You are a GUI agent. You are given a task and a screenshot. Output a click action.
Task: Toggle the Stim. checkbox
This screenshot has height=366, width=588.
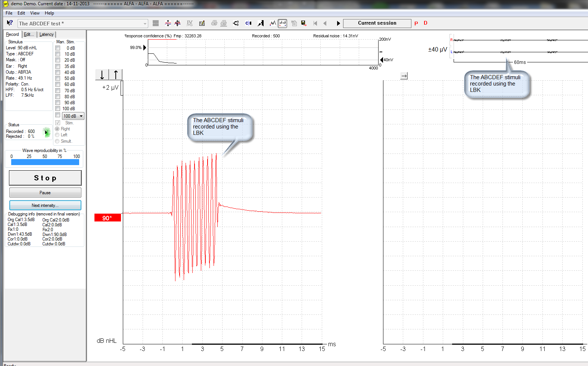coord(58,122)
